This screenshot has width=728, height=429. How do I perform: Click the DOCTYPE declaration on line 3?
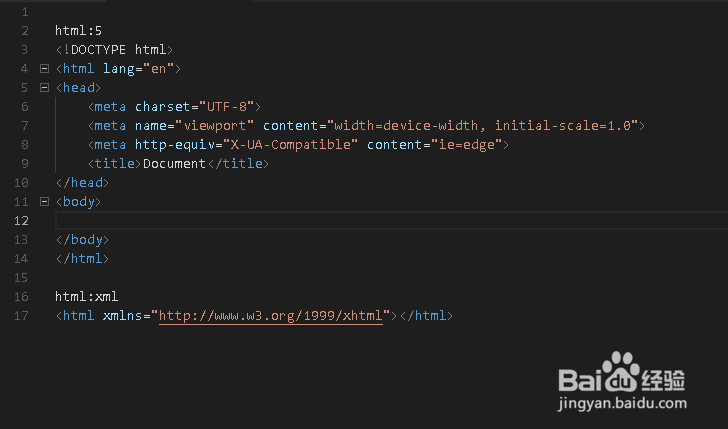[x=114, y=50]
